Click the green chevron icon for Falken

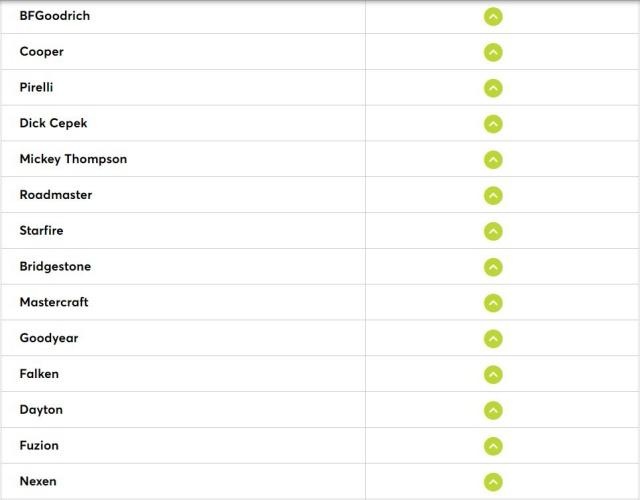pyautogui.click(x=493, y=375)
